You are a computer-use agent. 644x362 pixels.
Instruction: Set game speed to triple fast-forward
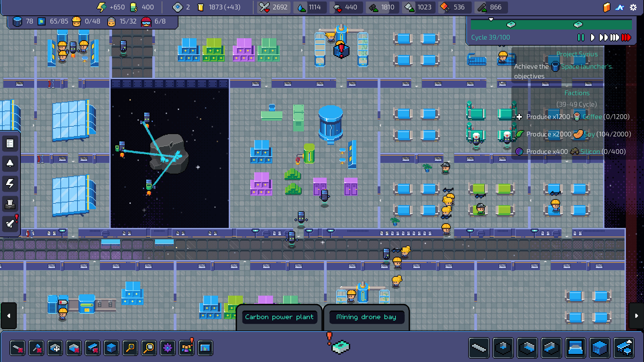[614, 38]
